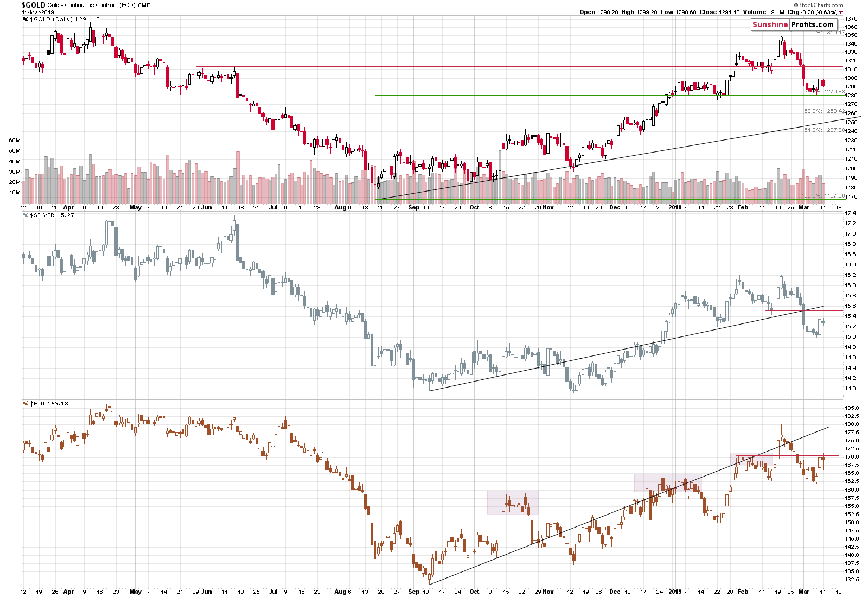Image resolution: width=868 pixels, height=597 pixels.
Task: Click the 38.2%: 1279.83 Fibonacci label
Action: point(825,92)
